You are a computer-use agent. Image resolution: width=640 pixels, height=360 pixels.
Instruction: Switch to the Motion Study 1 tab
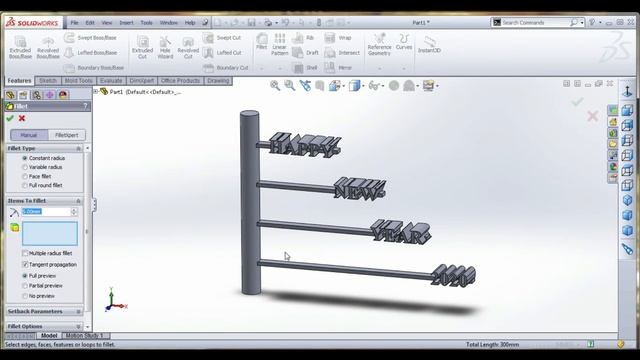click(84, 336)
